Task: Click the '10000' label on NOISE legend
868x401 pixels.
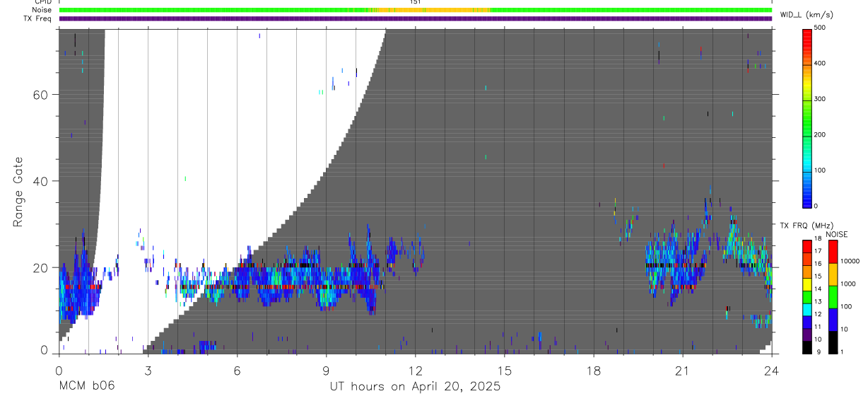Action: pos(850,261)
